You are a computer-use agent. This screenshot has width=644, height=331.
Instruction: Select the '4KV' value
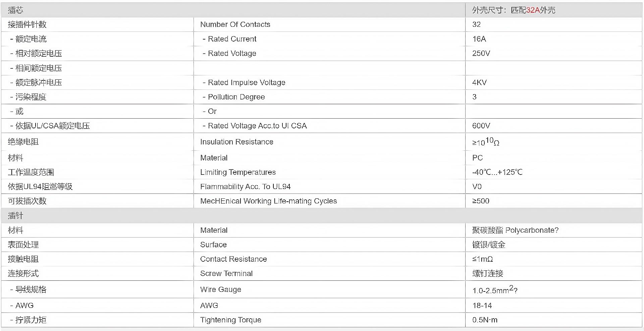click(479, 82)
